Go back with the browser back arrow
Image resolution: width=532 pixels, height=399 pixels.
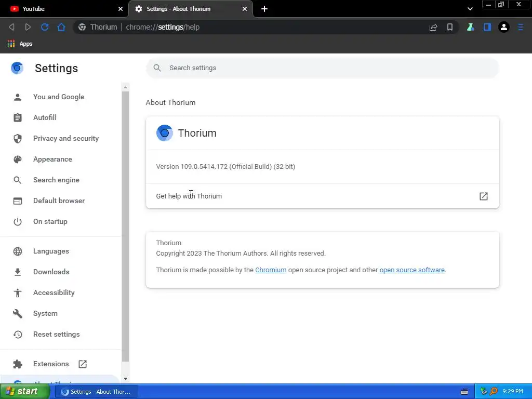pyautogui.click(x=11, y=27)
